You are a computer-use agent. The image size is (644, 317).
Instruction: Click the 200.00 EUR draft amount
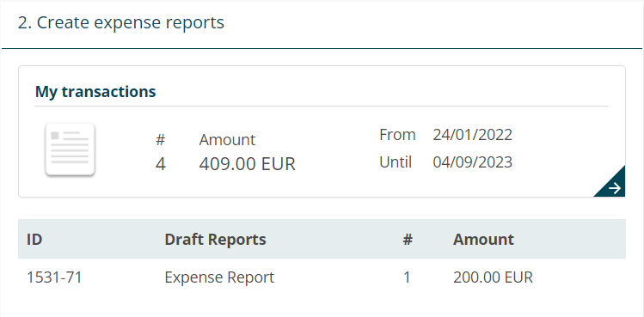tap(493, 277)
